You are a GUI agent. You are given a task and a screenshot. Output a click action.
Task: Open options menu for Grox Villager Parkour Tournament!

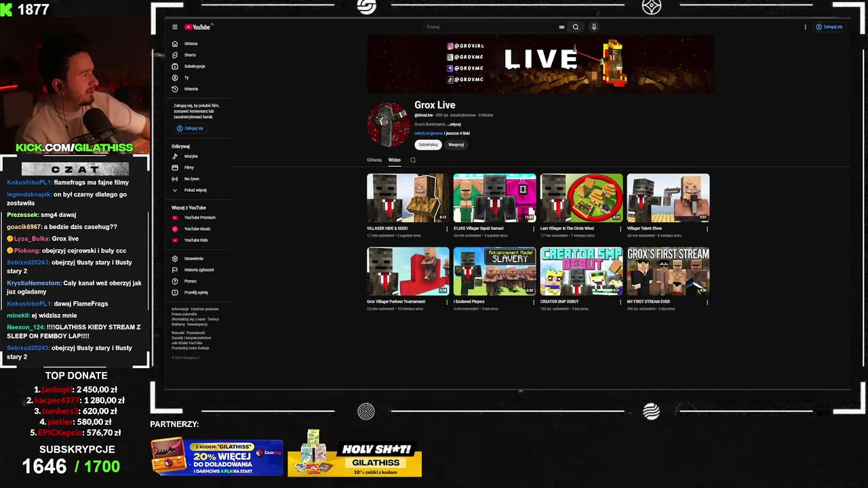(447, 302)
